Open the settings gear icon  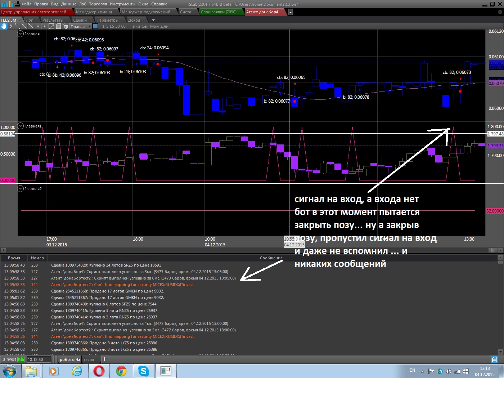[x=500, y=12]
